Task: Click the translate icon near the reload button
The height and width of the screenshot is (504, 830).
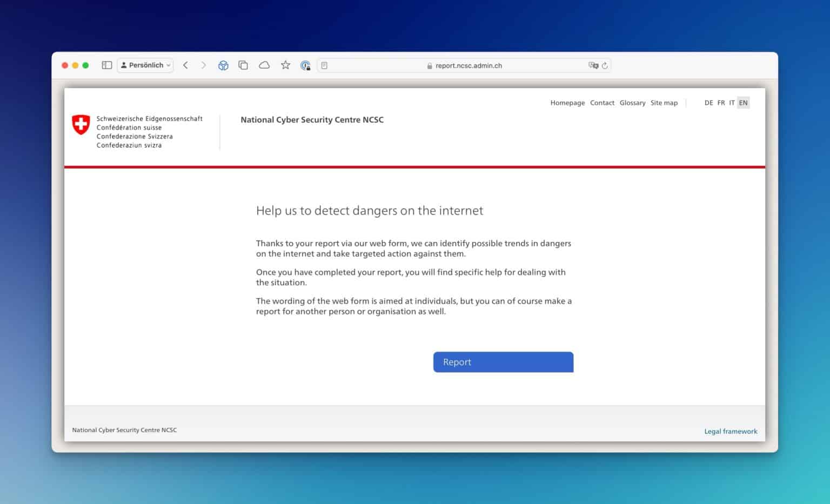Action: 593,65
